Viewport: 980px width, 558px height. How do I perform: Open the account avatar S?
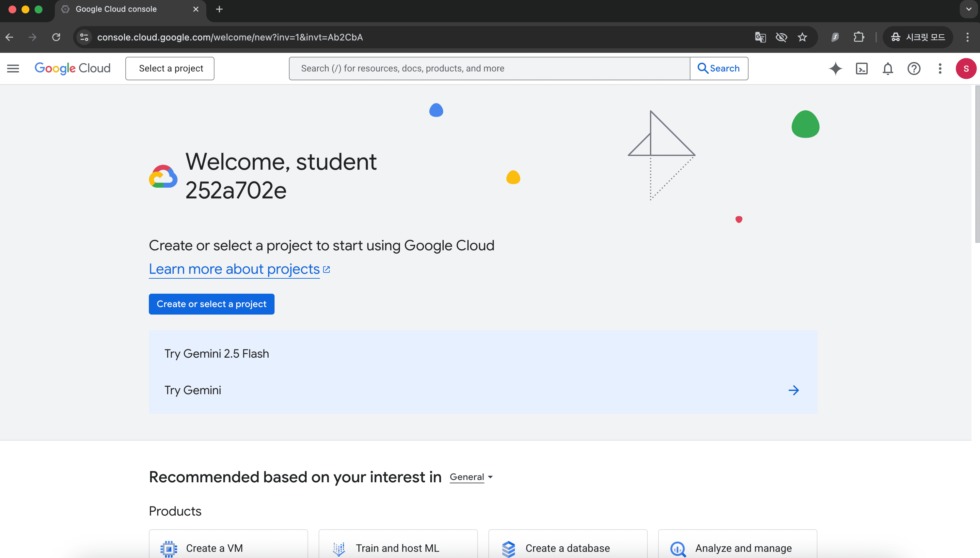(x=966, y=68)
